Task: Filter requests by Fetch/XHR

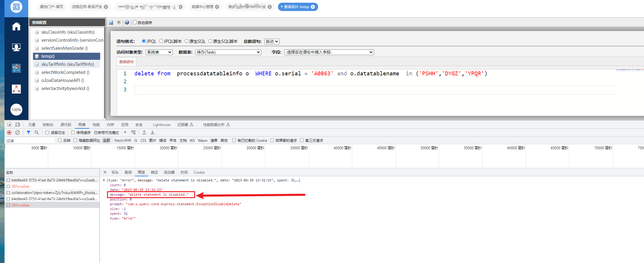Action: 122,140
